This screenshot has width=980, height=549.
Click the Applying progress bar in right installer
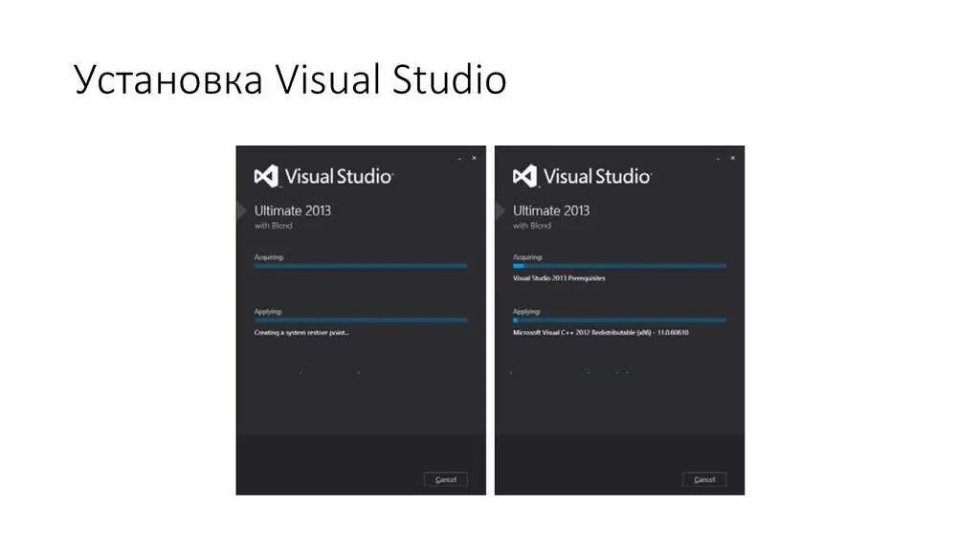(x=619, y=319)
